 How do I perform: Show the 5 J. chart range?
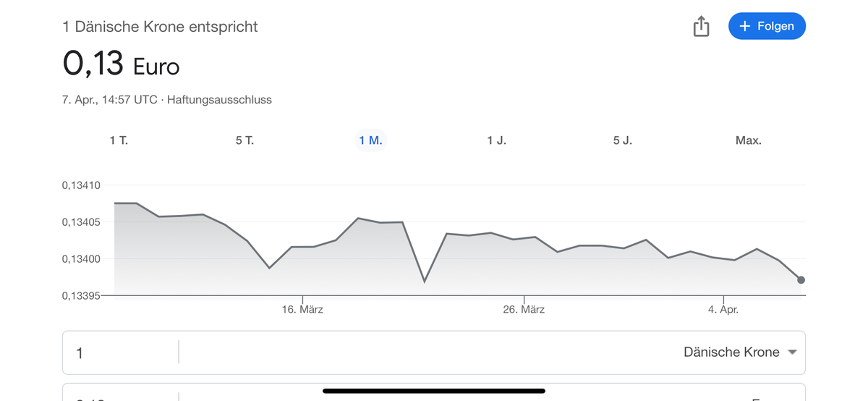click(622, 140)
